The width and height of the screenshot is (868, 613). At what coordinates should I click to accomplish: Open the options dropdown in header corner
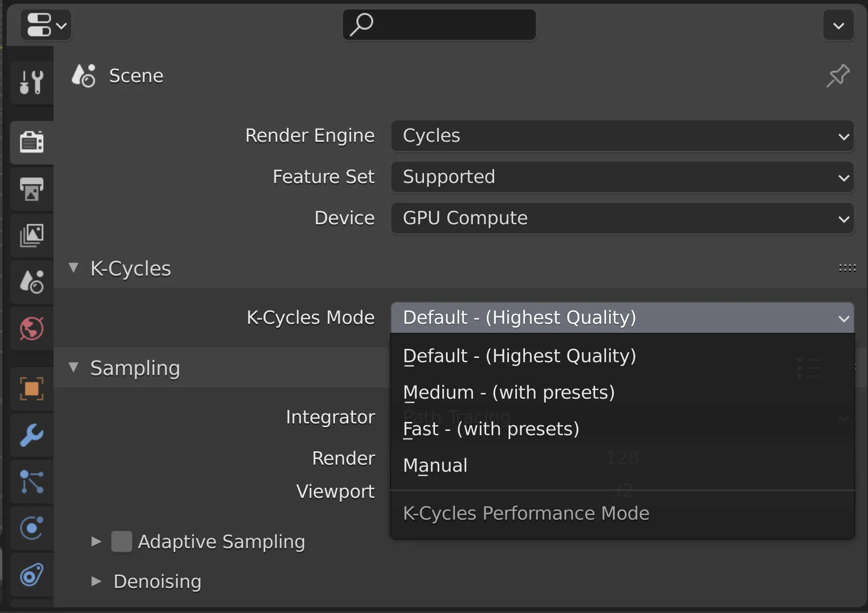[838, 25]
